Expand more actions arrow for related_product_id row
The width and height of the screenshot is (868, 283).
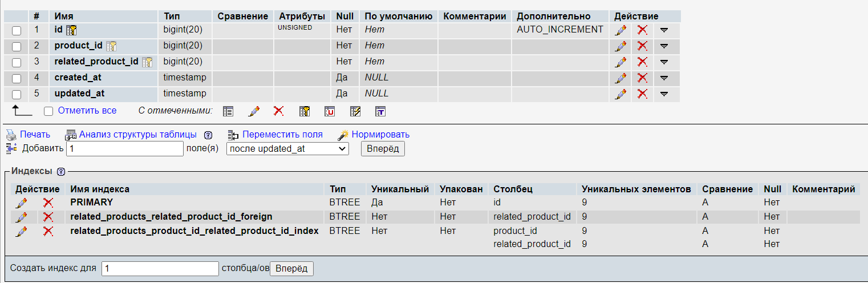(664, 62)
